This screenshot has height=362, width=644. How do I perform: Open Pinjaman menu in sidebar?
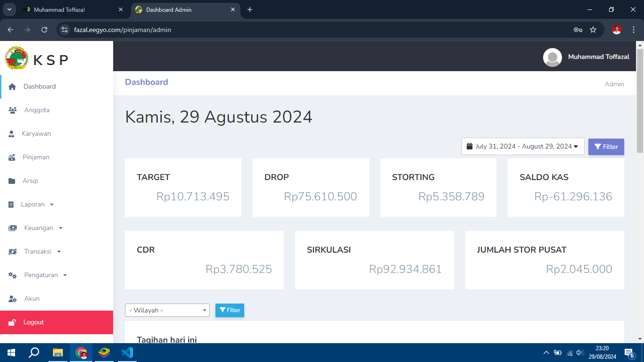(x=36, y=157)
